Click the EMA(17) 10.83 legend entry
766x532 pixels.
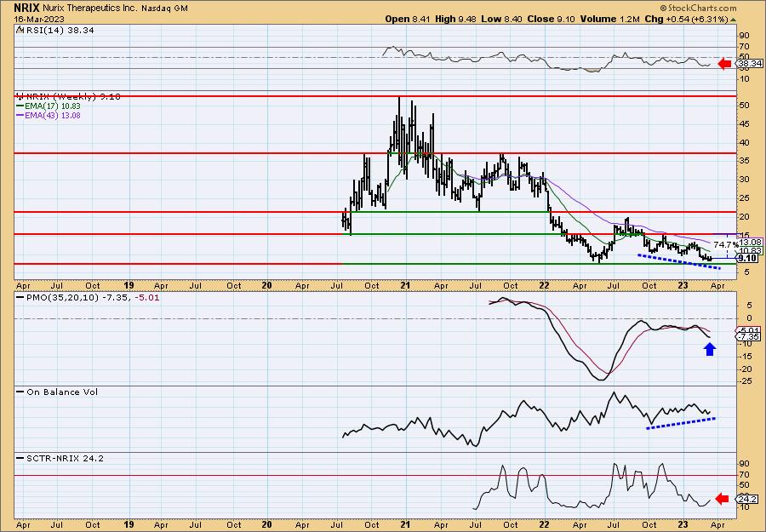coord(49,106)
